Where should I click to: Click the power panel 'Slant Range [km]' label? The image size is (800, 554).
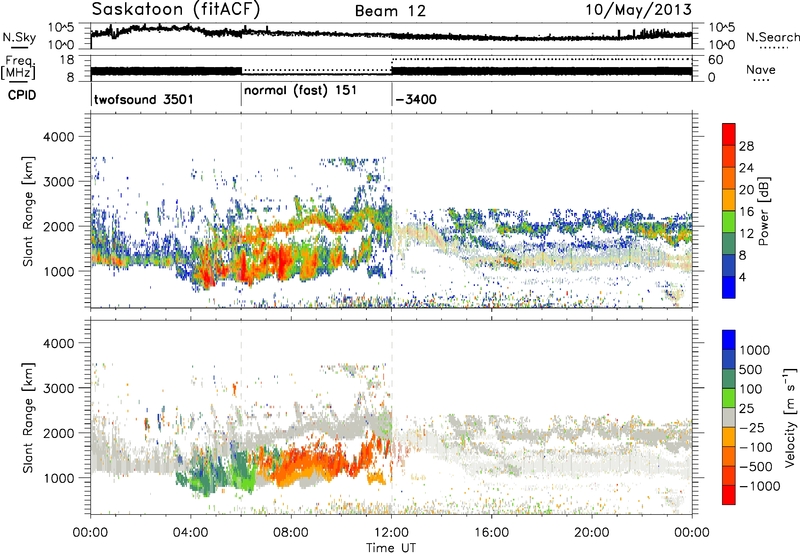[x=29, y=211]
